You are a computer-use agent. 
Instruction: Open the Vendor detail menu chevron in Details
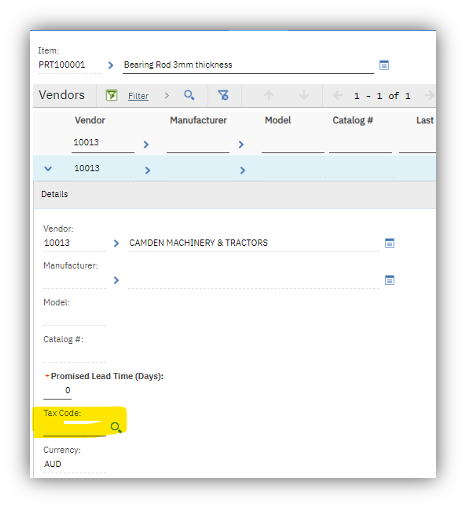(x=116, y=243)
